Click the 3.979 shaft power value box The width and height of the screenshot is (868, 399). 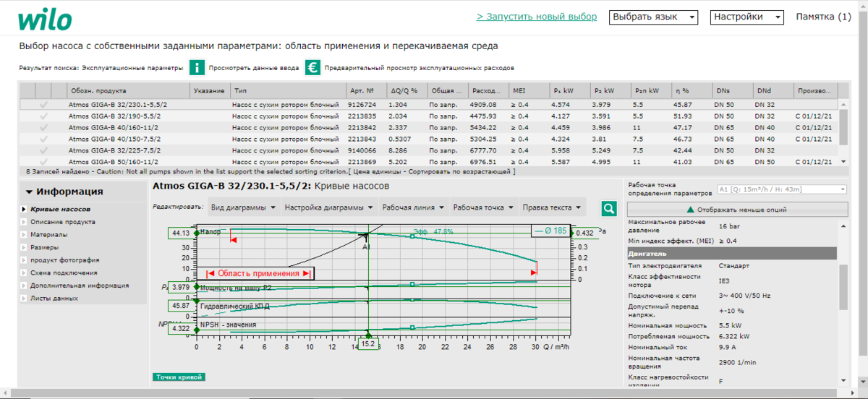[x=181, y=287]
